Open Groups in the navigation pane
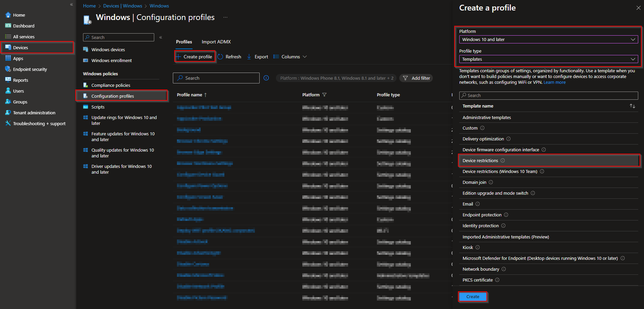 pyautogui.click(x=8, y=101)
